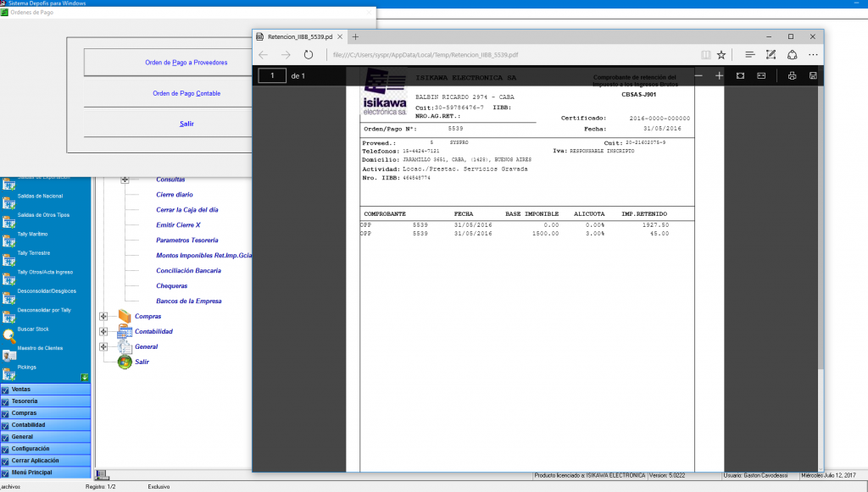Open Edge reading view book icon

click(x=705, y=55)
